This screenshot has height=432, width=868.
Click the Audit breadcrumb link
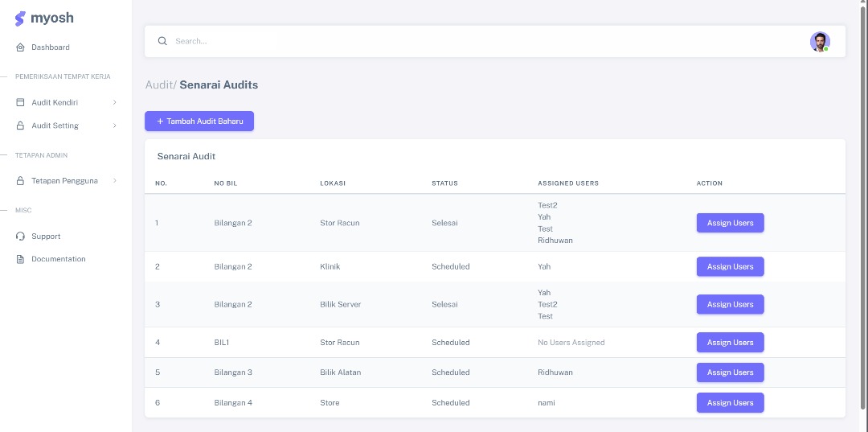coord(158,84)
